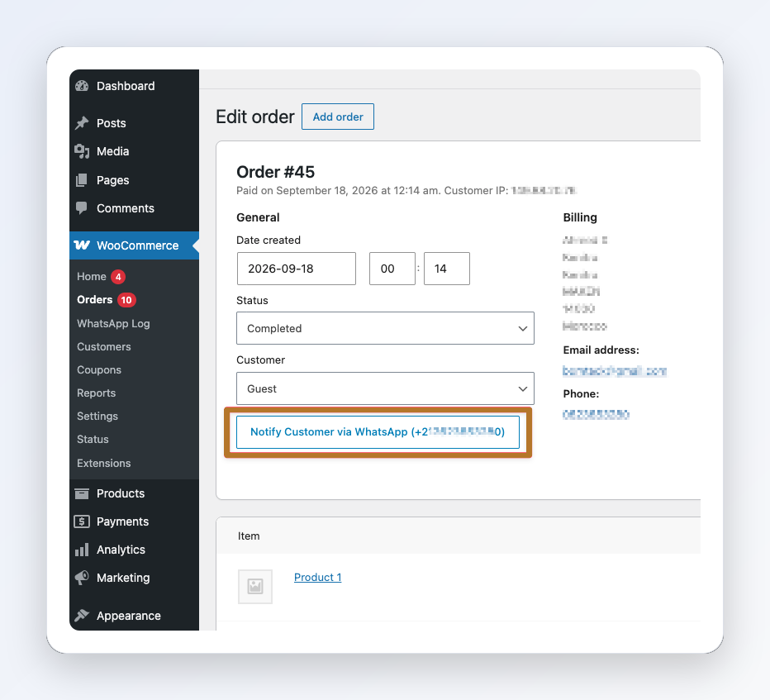
Task: Click the Products box icon
Action: coord(82,493)
